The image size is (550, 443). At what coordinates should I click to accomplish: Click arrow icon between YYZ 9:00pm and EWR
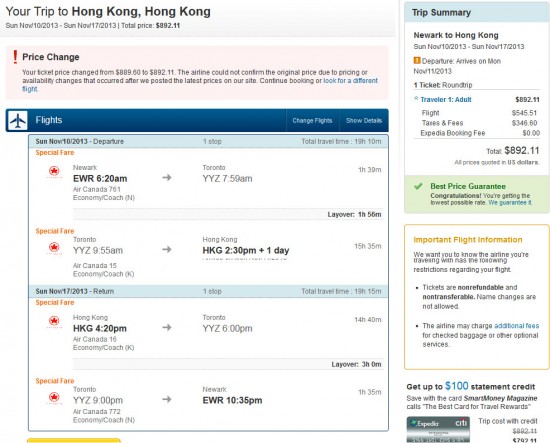(167, 399)
